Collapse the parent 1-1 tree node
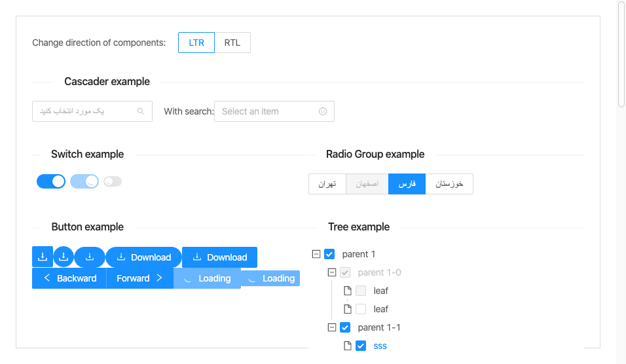The image size is (626, 364). click(332, 327)
